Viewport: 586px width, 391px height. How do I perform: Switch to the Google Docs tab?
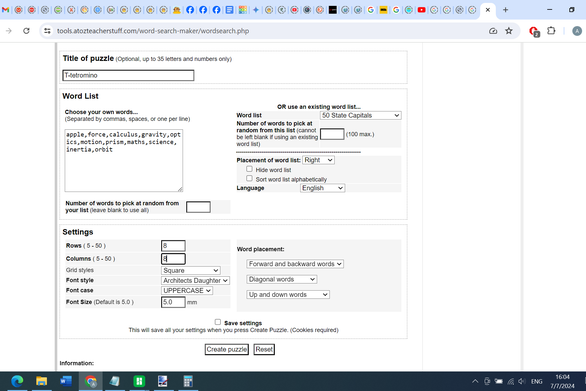click(x=229, y=10)
